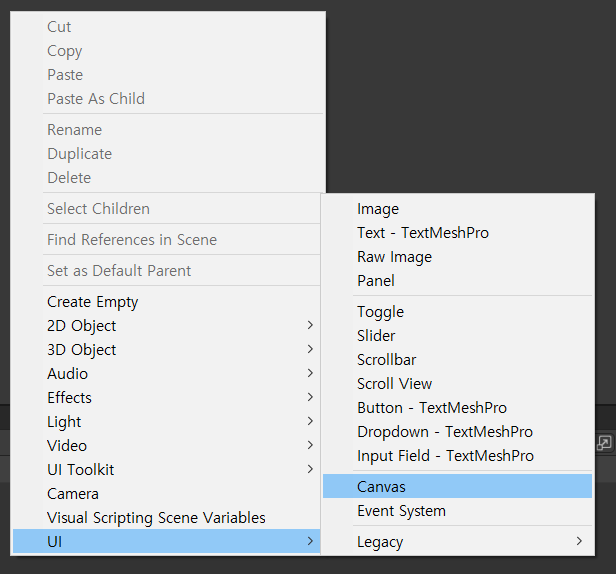Create a Raw Image element
Viewport: 616px width, 574px height.
coord(457,257)
